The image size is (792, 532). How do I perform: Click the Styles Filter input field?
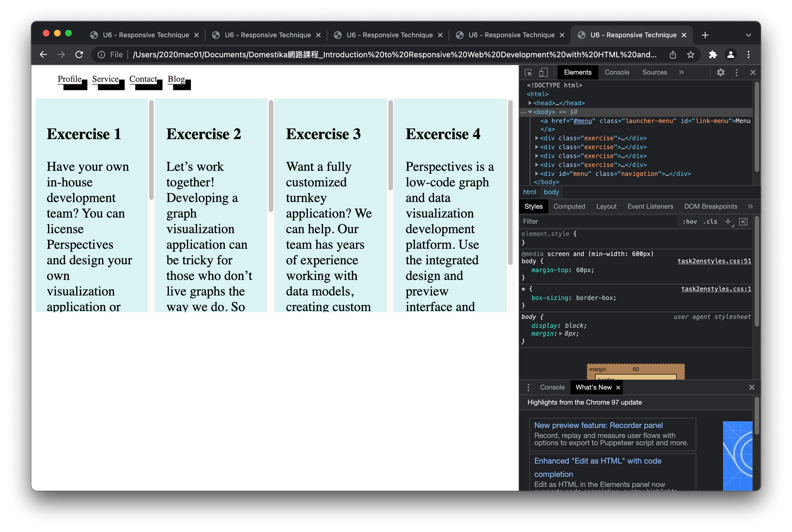tap(598, 222)
